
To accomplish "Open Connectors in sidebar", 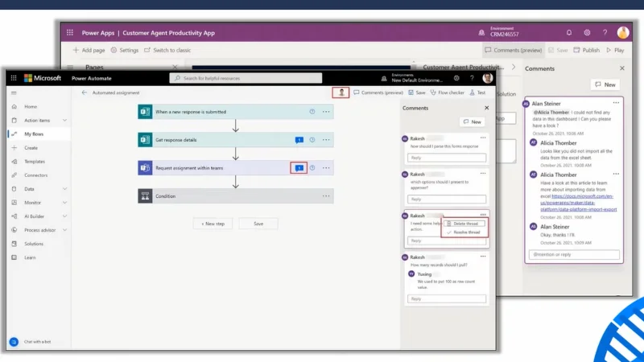I will coord(35,175).
